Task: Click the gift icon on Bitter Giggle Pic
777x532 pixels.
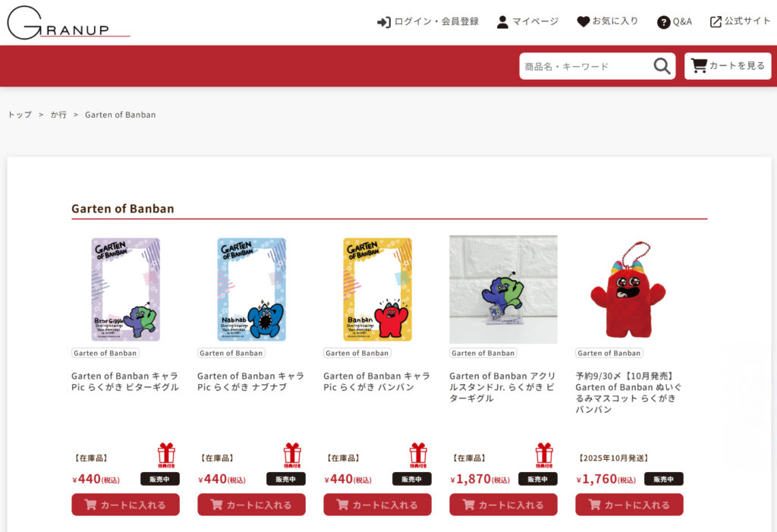Action: pyautogui.click(x=166, y=455)
